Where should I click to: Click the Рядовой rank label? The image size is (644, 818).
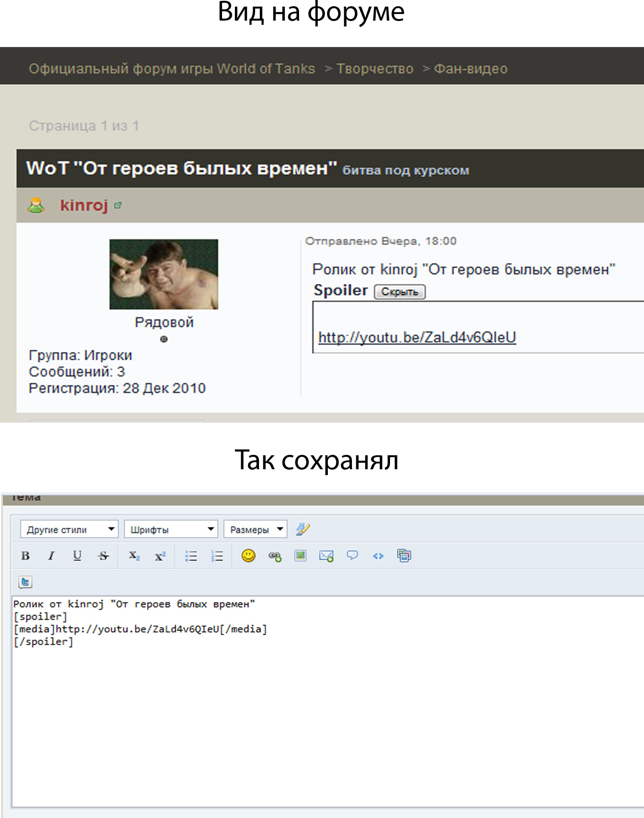pos(164,322)
